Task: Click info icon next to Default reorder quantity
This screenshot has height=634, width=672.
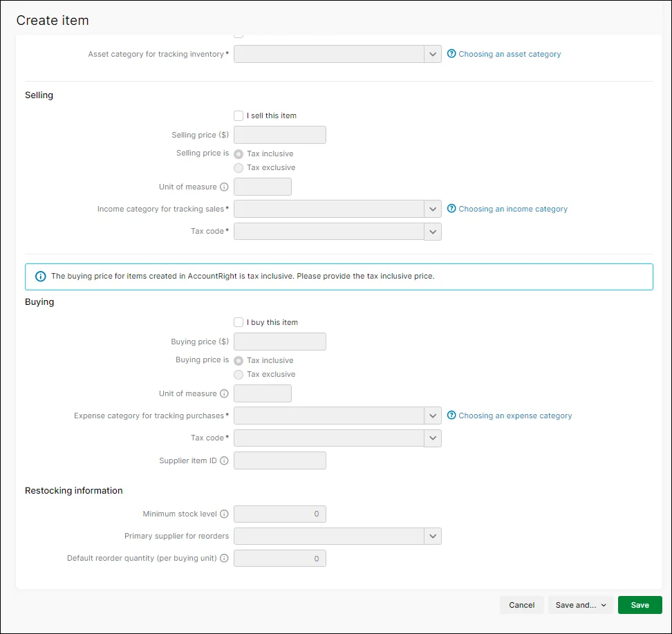Action: tap(224, 559)
